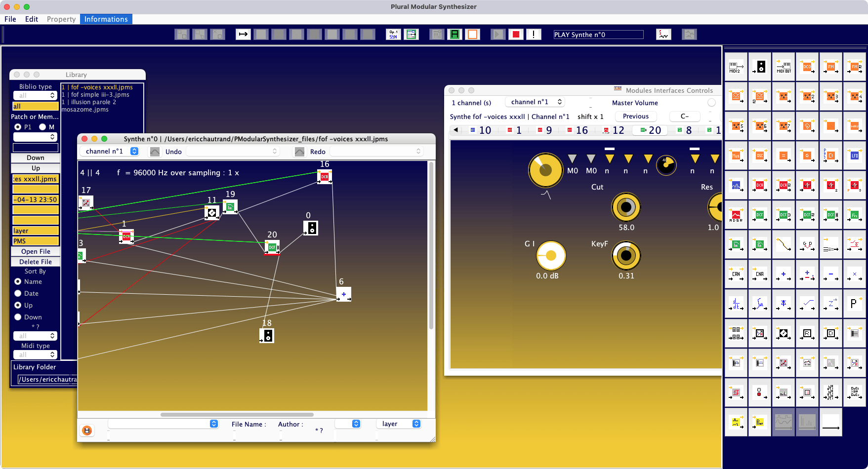868x469 pixels.
Task: Sort library by Name
Action: tap(18, 281)
